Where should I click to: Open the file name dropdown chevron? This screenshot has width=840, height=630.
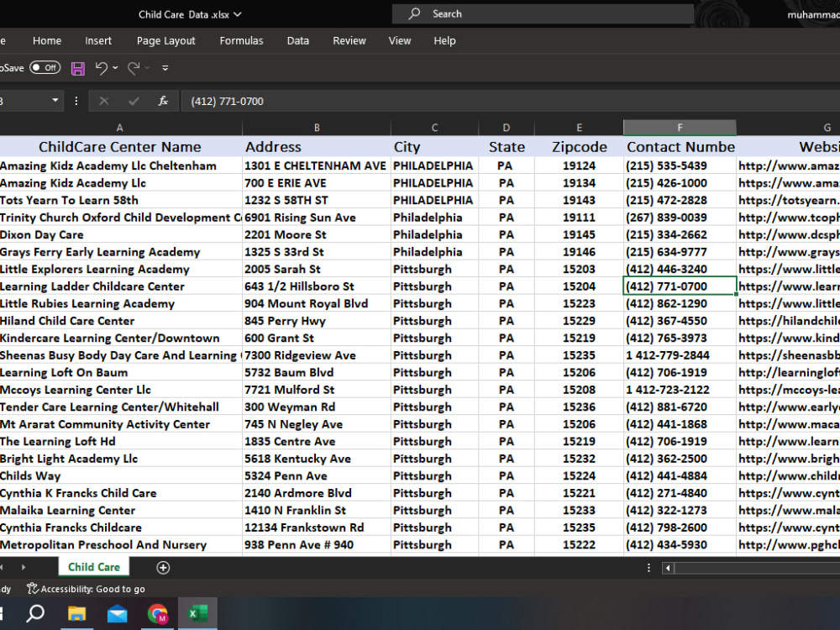click(x=238, y=14)
